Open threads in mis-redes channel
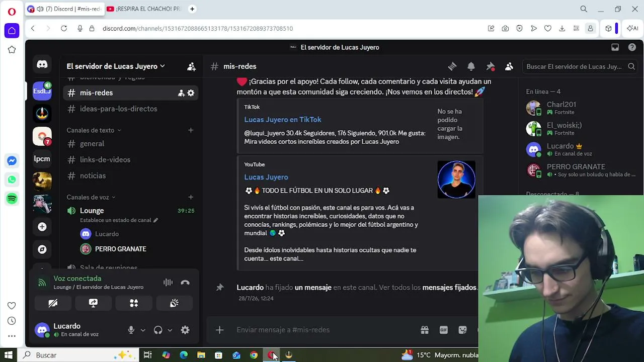Viewport: 644px width, 362px height. click(452, 66)
